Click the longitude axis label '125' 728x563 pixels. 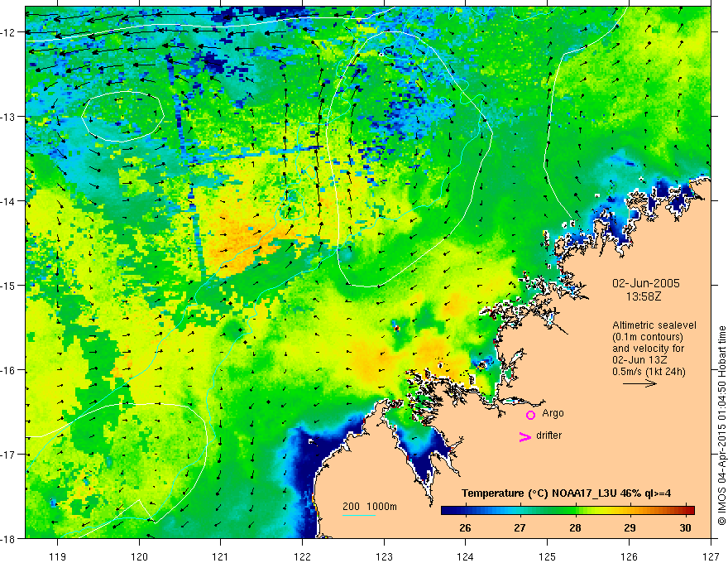[548, 556]
